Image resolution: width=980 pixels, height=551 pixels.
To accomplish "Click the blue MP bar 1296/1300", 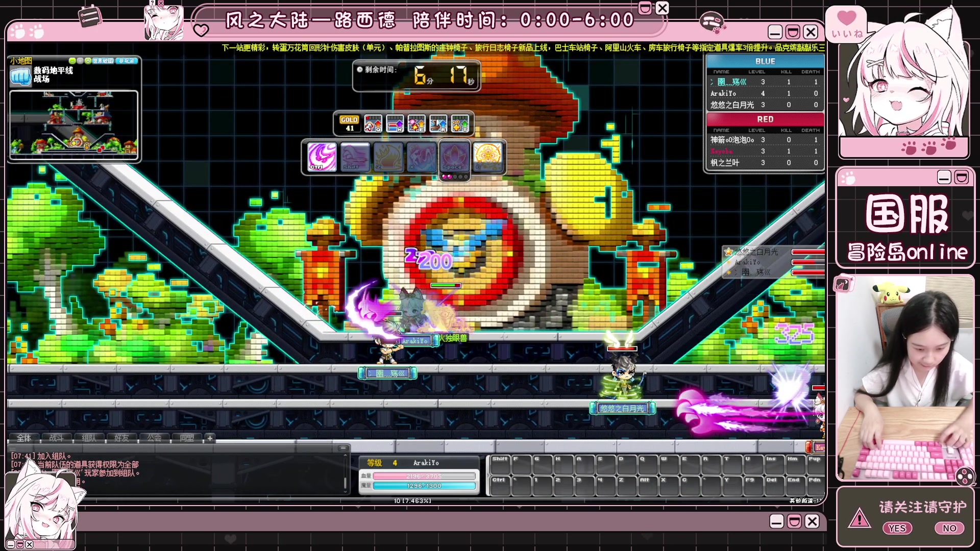I will [425, 486].
